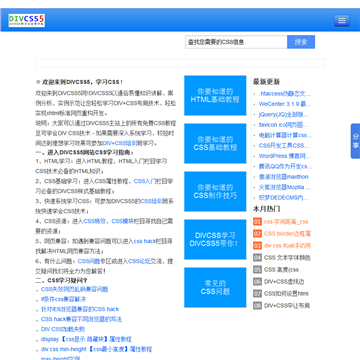
Task: Open the 火狐浏览器Mozilla link
Action: tap(285, 187)
